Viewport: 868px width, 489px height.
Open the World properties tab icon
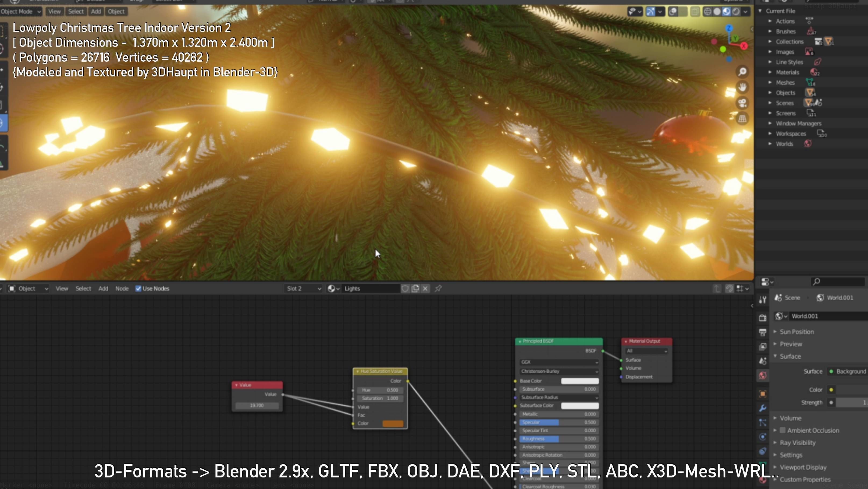763,375
